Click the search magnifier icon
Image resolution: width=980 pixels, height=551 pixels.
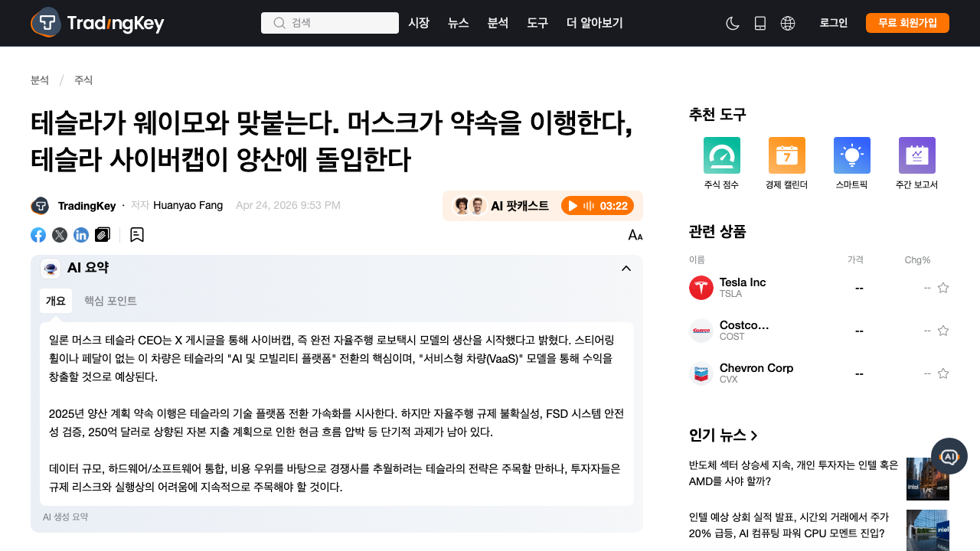coord(279,23)
